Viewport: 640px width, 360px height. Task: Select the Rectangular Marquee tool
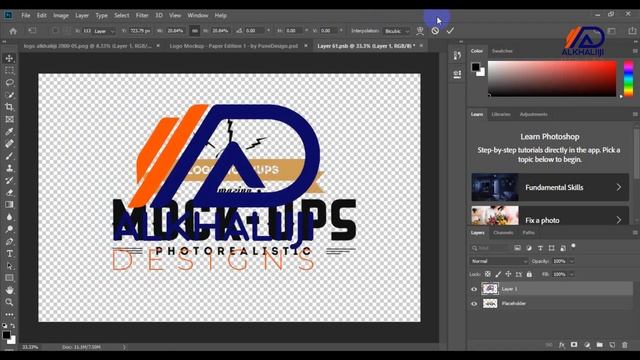point(9,71)
